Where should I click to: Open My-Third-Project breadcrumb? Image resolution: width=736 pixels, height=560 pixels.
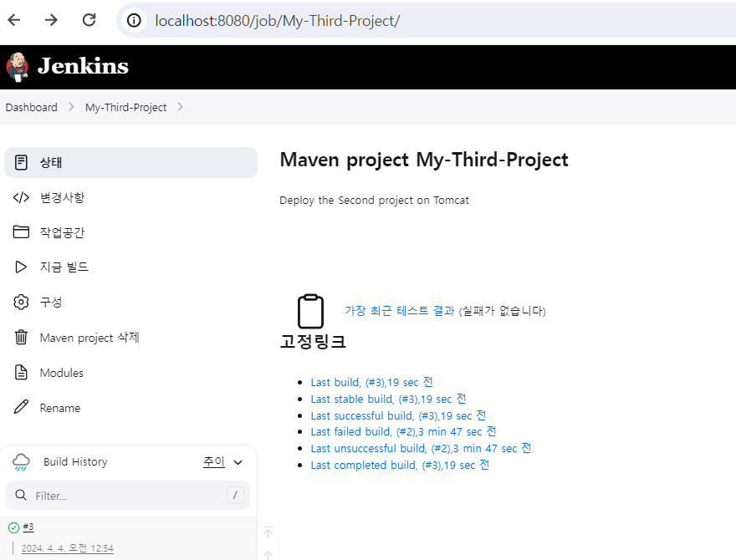pyautogui.click(x=125, y=108)
